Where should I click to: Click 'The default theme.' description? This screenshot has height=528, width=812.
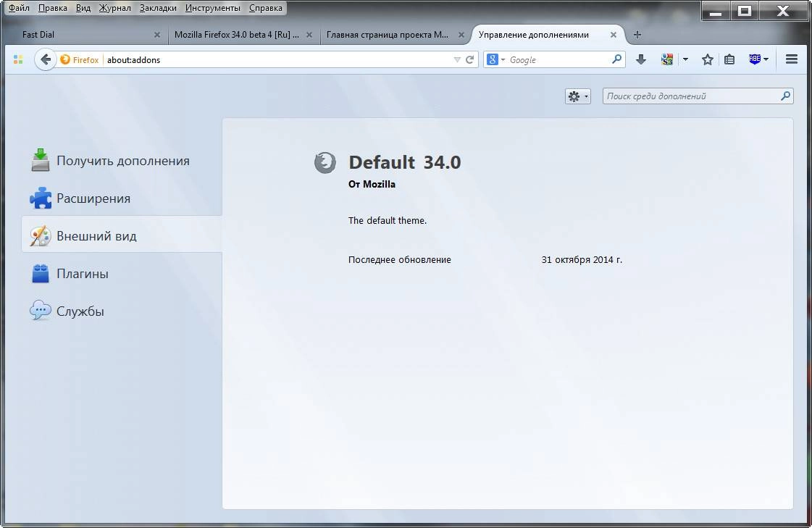(x=388, y=220)
